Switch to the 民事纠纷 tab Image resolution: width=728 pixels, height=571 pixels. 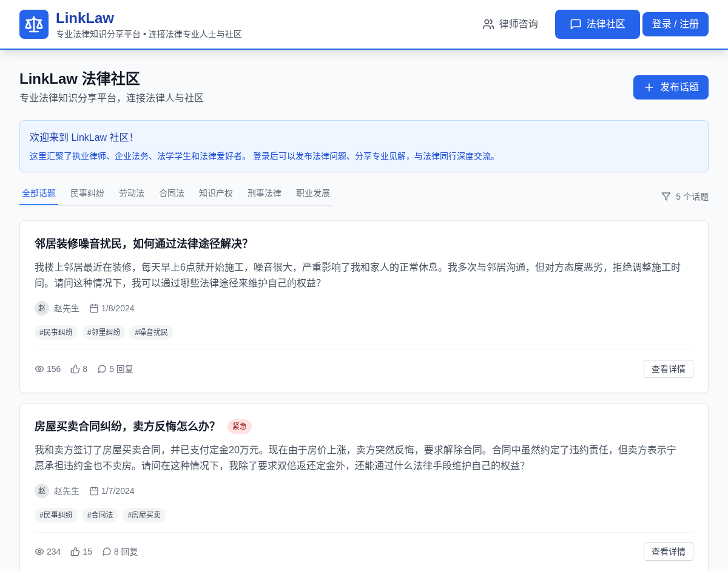(87, 194)
